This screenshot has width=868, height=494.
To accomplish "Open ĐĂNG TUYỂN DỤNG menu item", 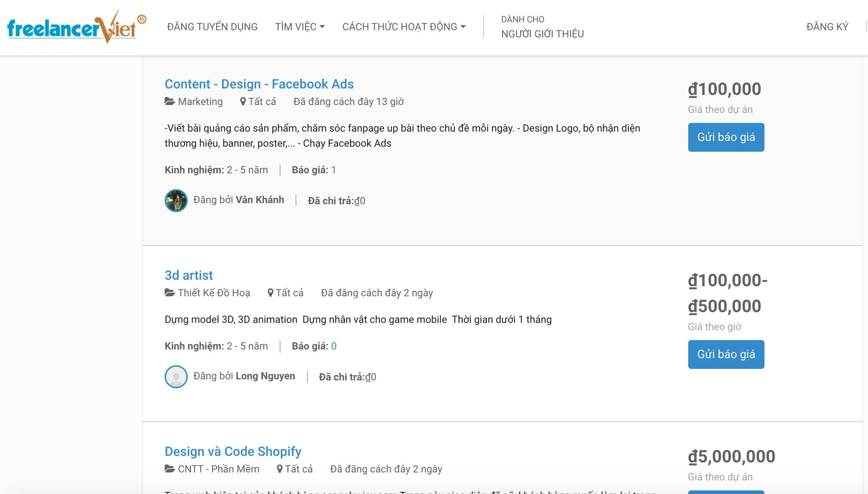I will coord(212,27).
